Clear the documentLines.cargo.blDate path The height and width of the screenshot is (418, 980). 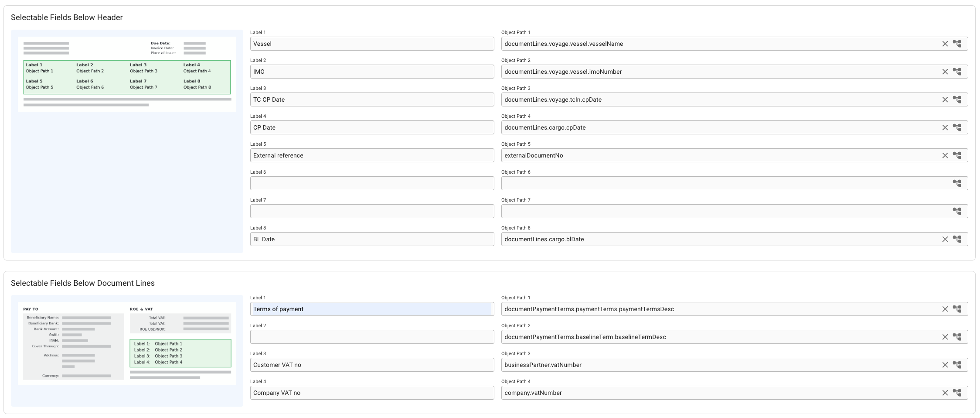coord(945,239)
